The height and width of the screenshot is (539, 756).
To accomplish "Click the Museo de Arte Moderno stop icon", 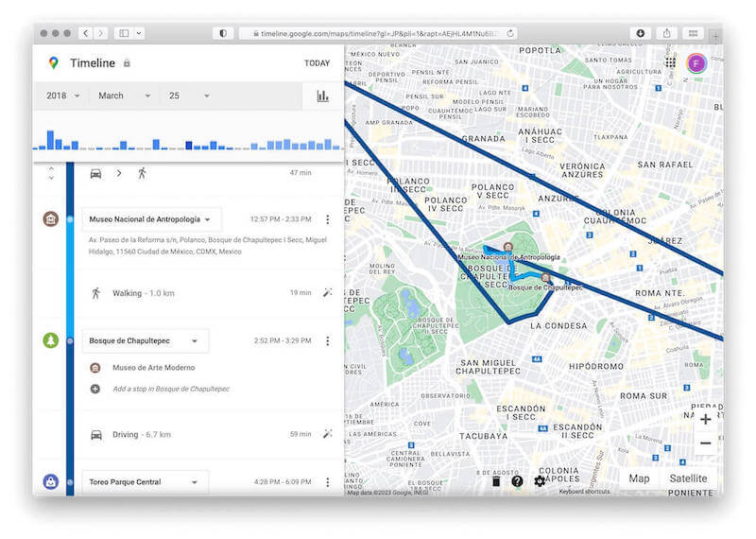I will 95,368.
